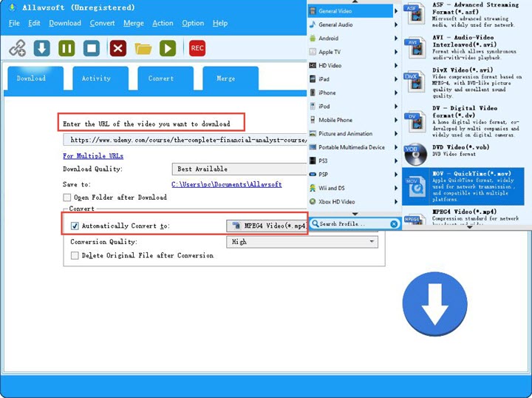Select DVD Video VOB format icon

(415, 154)
